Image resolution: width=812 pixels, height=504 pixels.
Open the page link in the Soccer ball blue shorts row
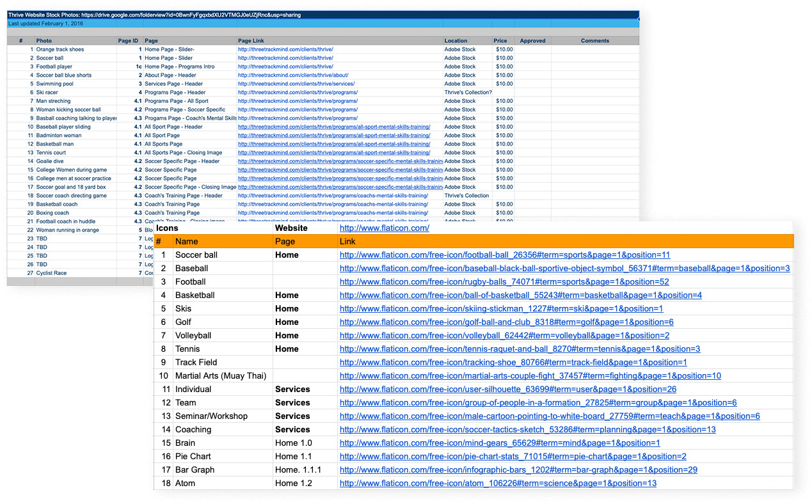pyautogui.click(x=293, y=75)
